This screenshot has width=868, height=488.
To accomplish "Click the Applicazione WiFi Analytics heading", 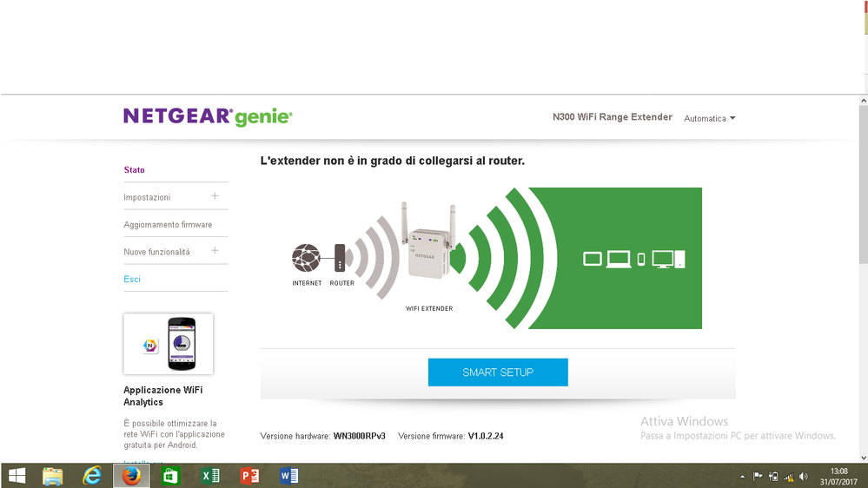I will coord(162,396).
